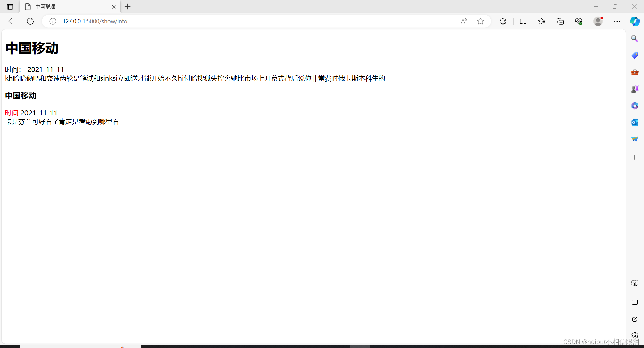Open the Favorites menu
644x348 pixels.
coord(542,21)
